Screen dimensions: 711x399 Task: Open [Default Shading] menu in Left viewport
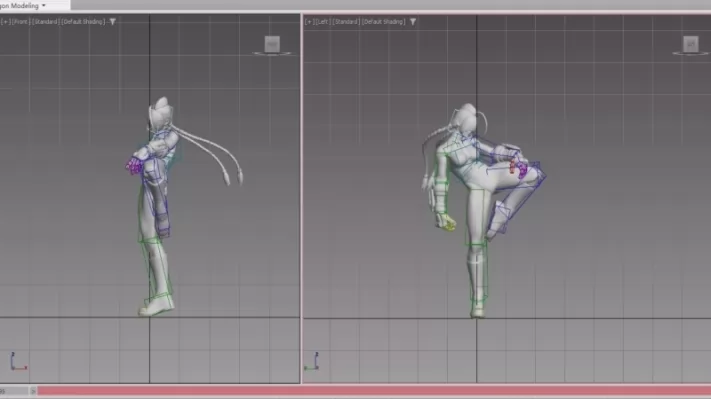pyautogui.click(x=384, y=21)
